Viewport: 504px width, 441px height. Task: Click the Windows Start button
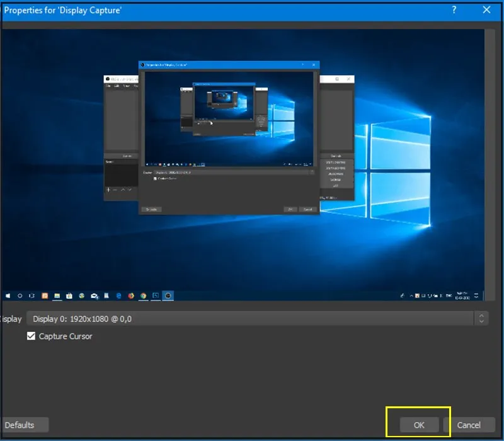[x=7, y=295]
